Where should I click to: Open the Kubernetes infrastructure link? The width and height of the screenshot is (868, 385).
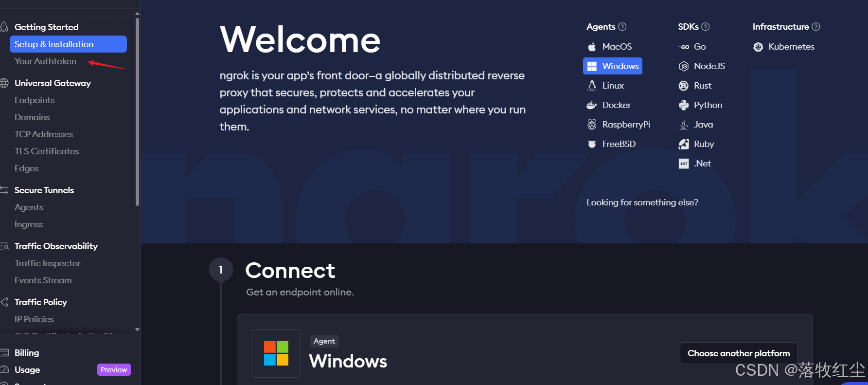click(x=791, y=47)
